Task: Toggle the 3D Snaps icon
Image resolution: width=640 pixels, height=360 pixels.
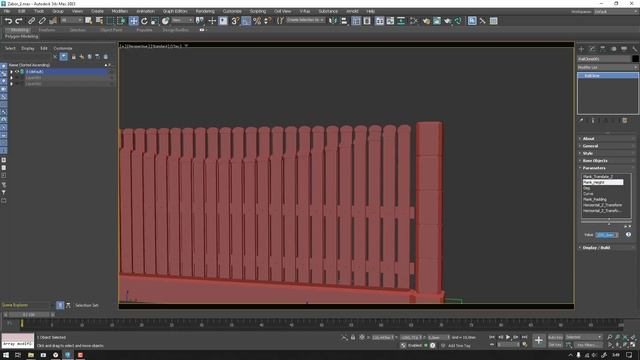Action: (235, 21)
